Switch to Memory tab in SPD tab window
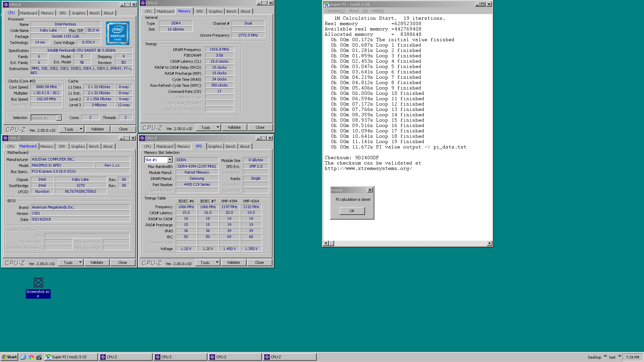644x362 pixels. point(183,146)
